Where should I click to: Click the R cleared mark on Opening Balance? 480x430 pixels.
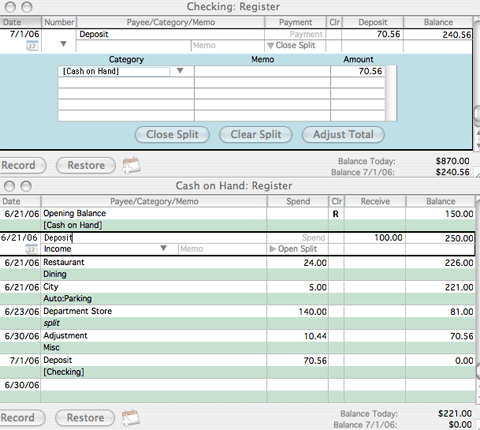coord(336,214)
